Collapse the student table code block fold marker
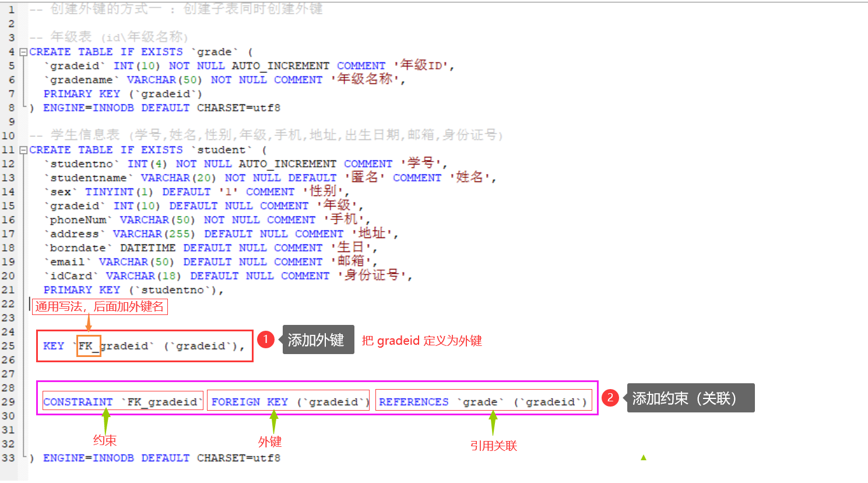 [23, 150]
